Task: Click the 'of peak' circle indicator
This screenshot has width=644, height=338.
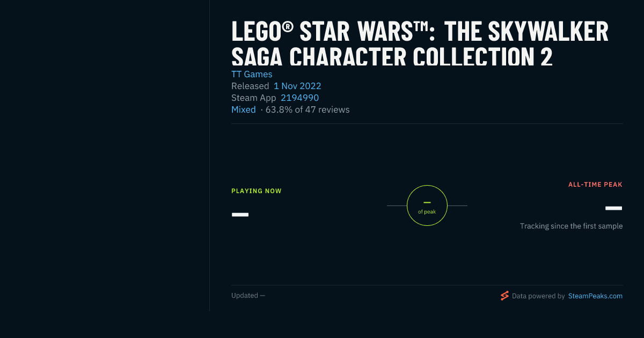Action: tap(427, 205)
